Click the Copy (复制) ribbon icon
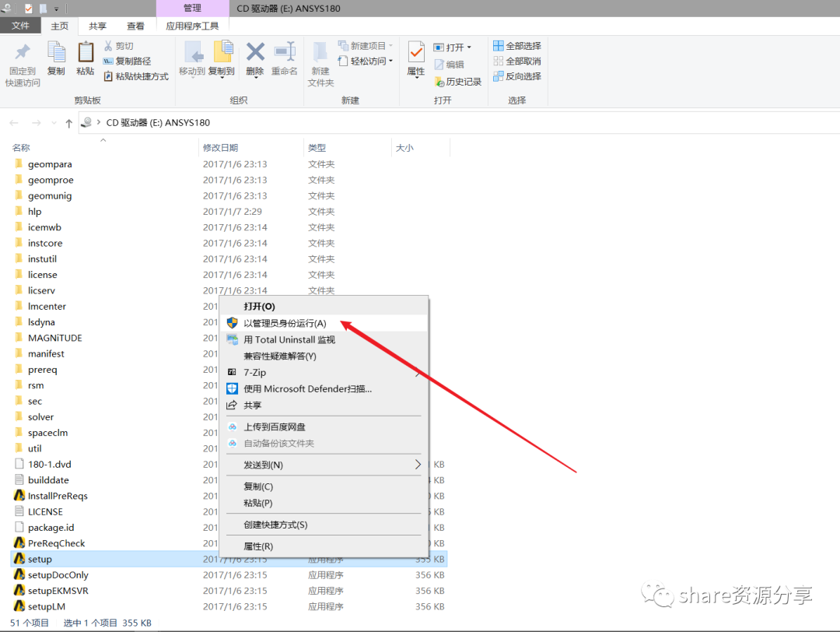 click(x=56, y=52)
